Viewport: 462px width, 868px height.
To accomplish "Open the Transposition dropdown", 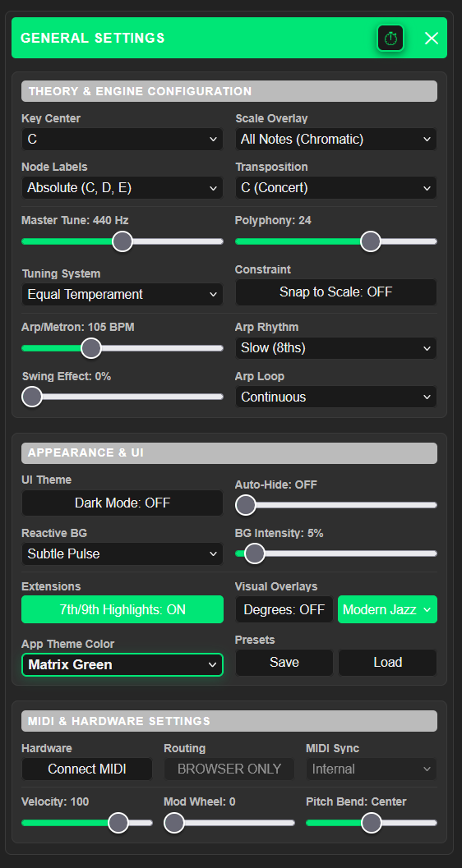I will click(335, 188).
